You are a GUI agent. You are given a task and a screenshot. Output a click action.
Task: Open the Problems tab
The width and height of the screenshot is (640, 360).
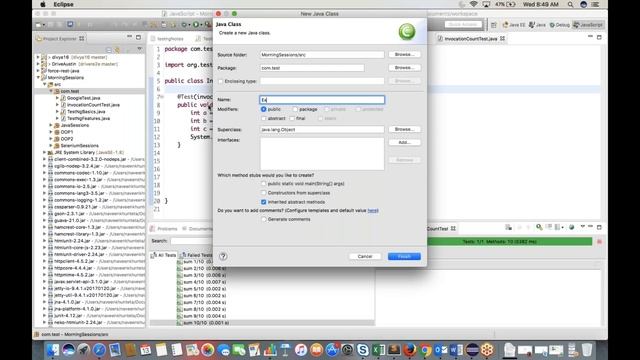pos(164,229)
